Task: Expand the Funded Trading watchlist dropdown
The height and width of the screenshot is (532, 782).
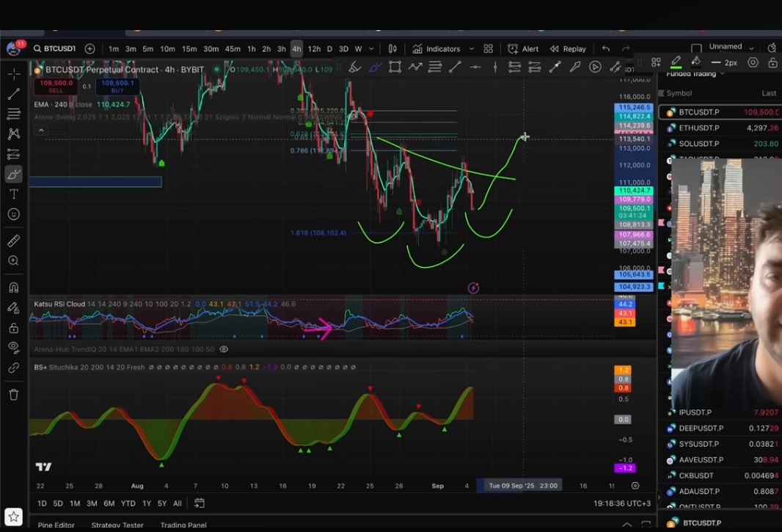Action: [x=695, y=74]
